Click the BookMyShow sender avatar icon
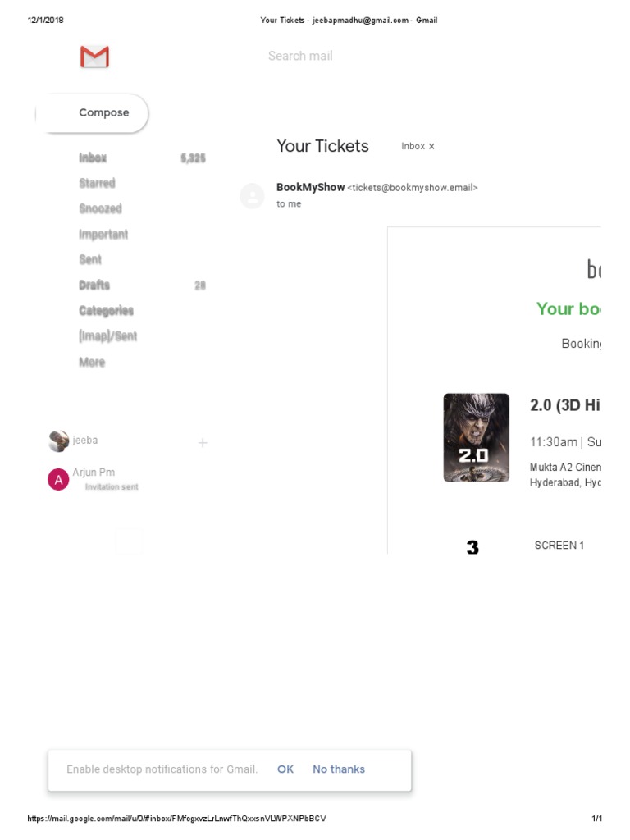The height and width of the screenshot is (840, 630). pyautogui.click(x=252, y=195)
